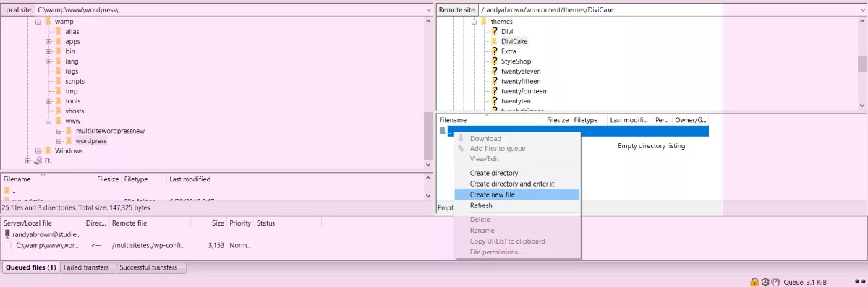Switch to the Successful transfers tab
Image resolution: width=868 pixels, height=287 pixels.
[151, 267]
